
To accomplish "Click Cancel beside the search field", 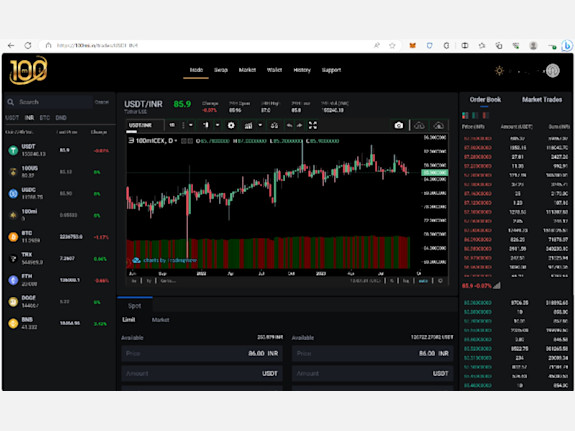I will 102,102.
